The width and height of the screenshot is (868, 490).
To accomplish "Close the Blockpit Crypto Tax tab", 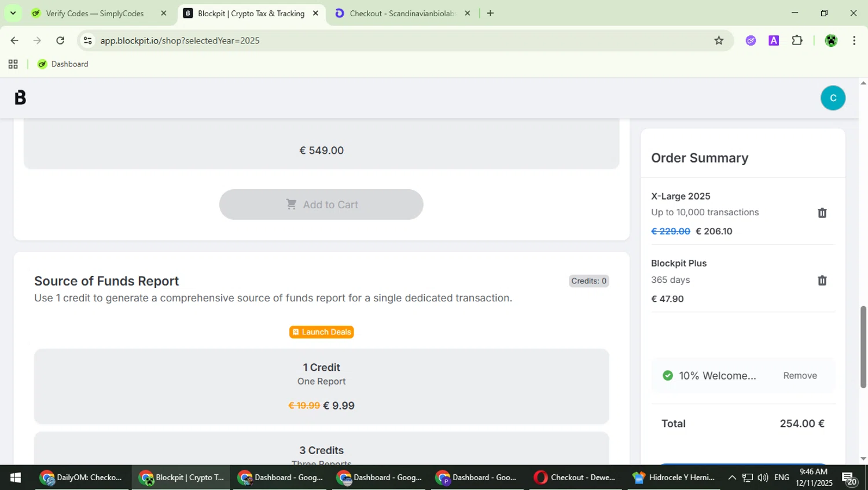I will [315, 13].
